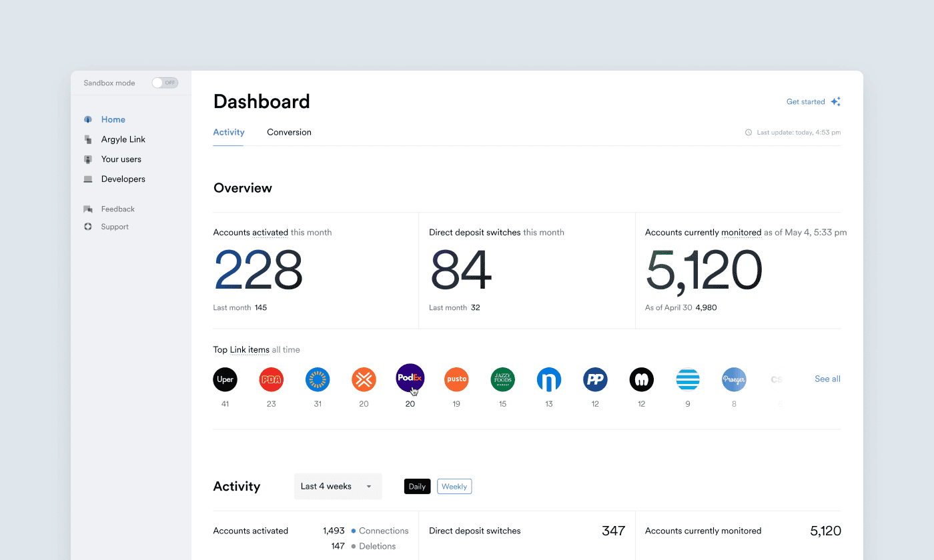
Task: Click the Dashboard page heading
Action: [x=262, y=101]
